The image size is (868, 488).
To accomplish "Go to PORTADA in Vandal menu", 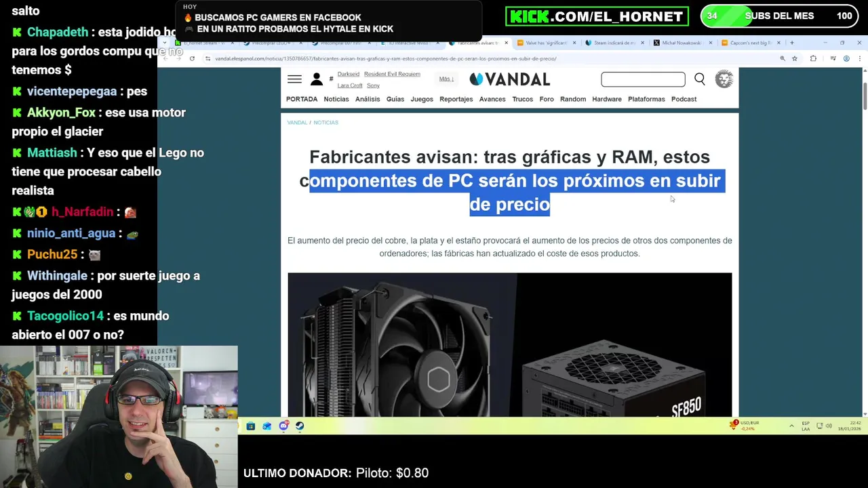I will click(x=302, y=99).
